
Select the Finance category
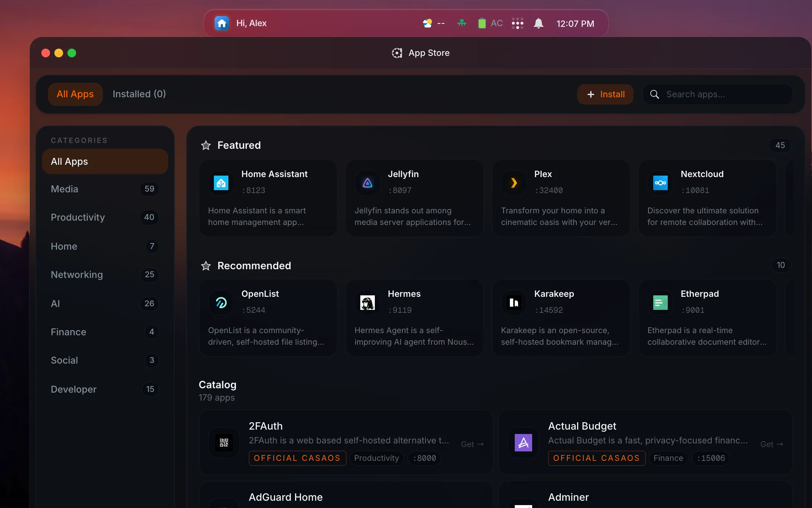(x=105, y=332)
